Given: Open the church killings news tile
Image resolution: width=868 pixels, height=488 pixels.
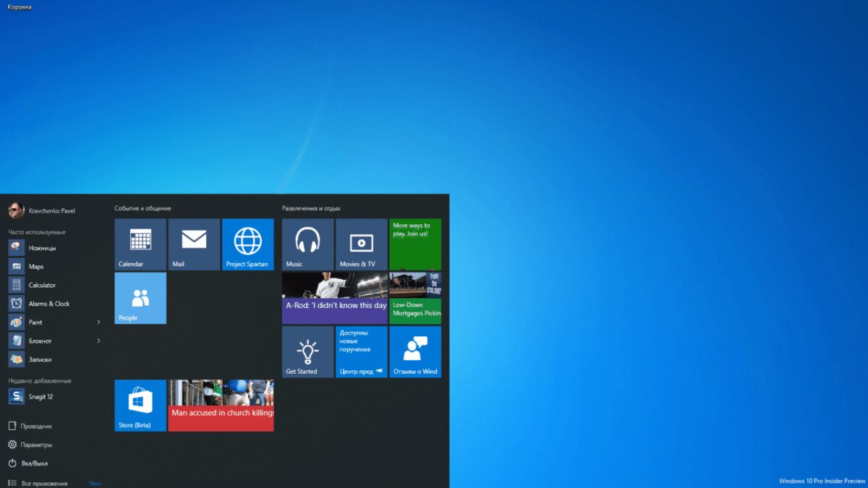Looking at the screenshot, I should click(x=221, y=405).
